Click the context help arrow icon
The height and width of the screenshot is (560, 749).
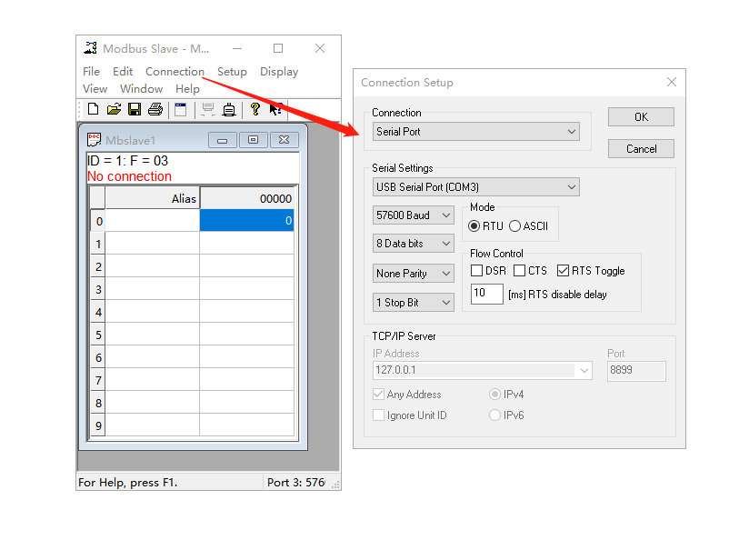[x=275, y=109]
